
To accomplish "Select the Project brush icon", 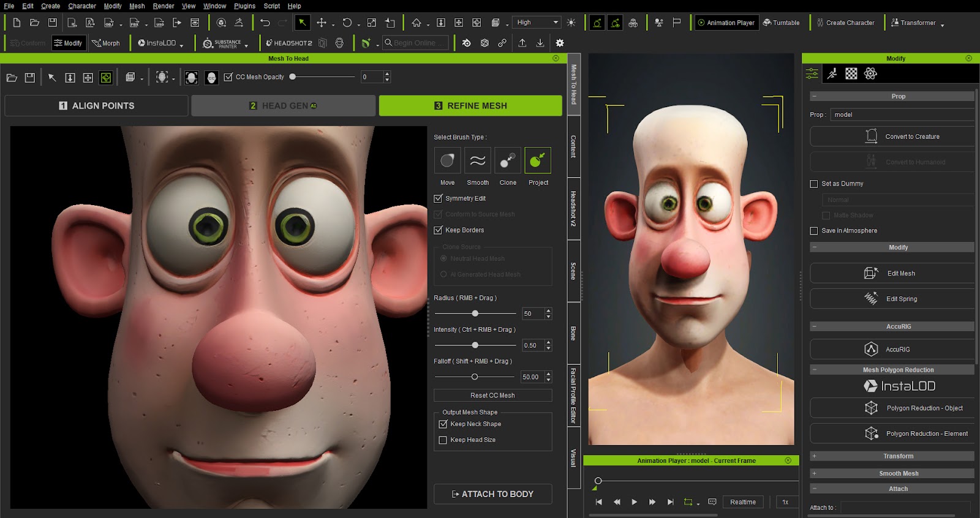I will pos(537,160).
